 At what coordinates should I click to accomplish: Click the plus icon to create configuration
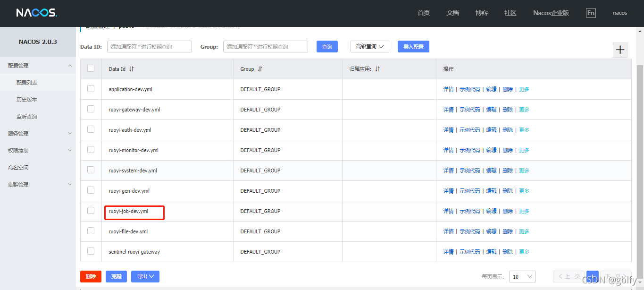pos(620,50)
